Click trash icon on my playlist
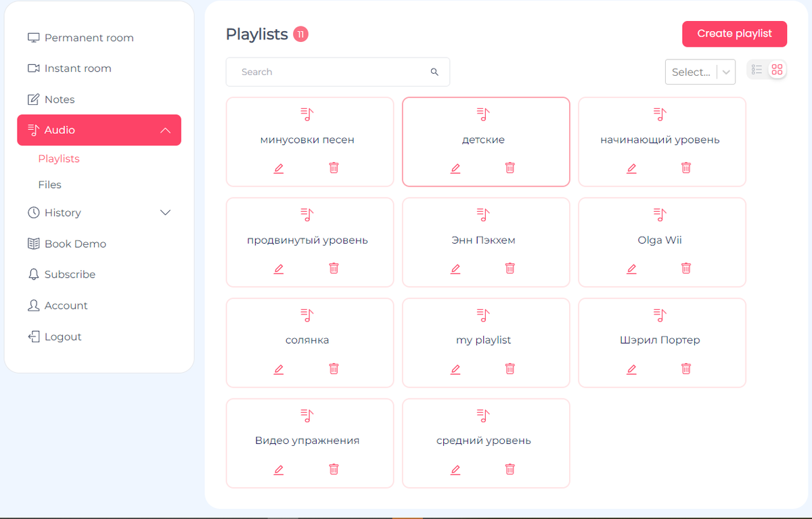This screenshot has height=519, width=812. [510, 369]
